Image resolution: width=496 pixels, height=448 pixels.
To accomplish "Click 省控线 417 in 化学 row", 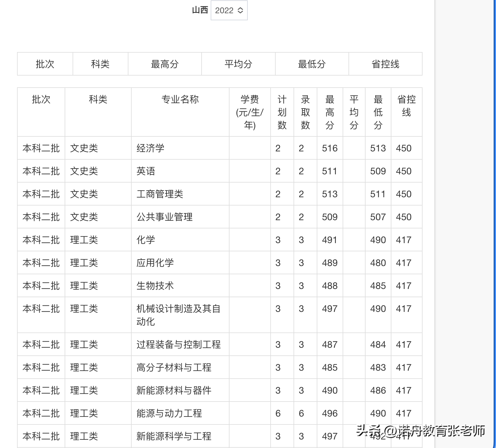I will (x=404, y=240).
